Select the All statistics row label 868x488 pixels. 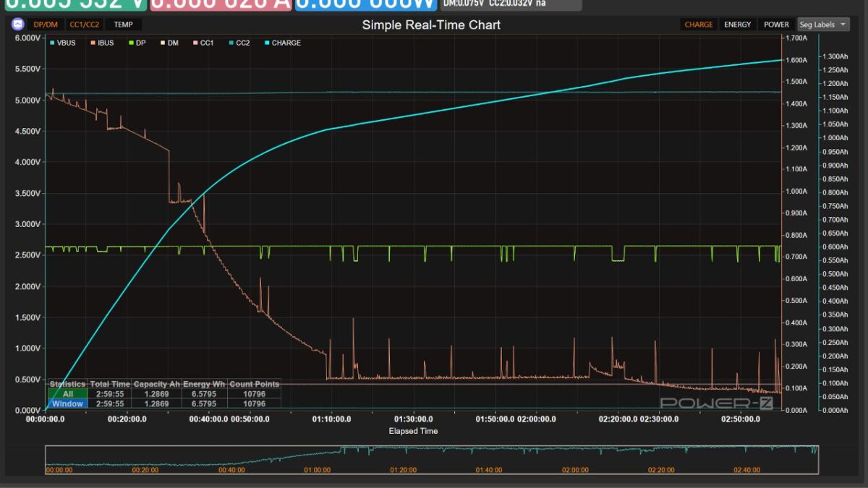click(x=67, y=394)
